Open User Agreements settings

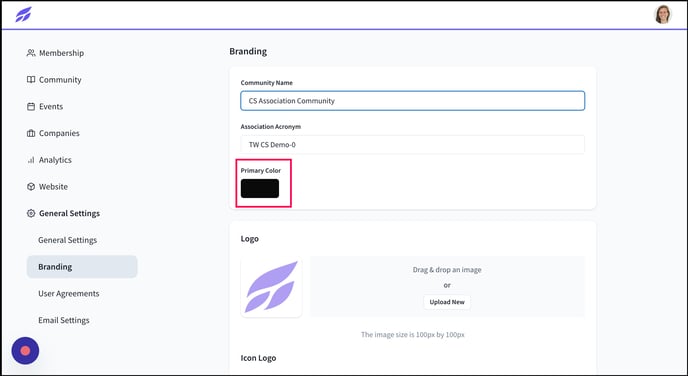pyautogui.click(x=69, y=294)
